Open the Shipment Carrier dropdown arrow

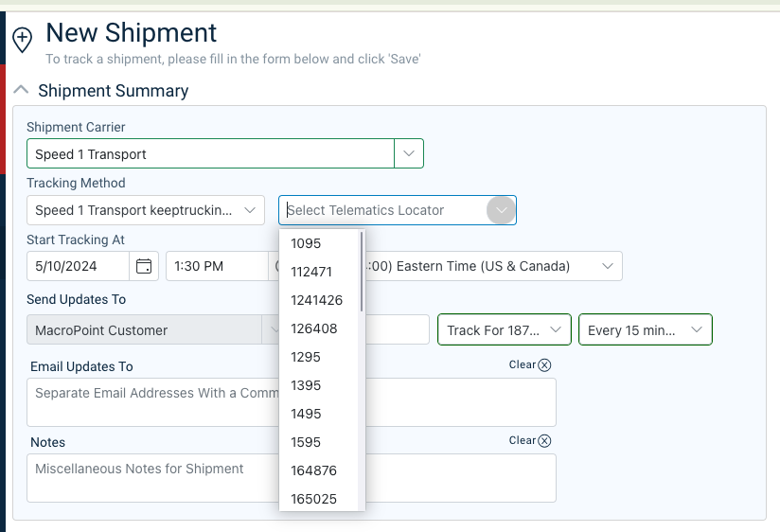(409, 153)
